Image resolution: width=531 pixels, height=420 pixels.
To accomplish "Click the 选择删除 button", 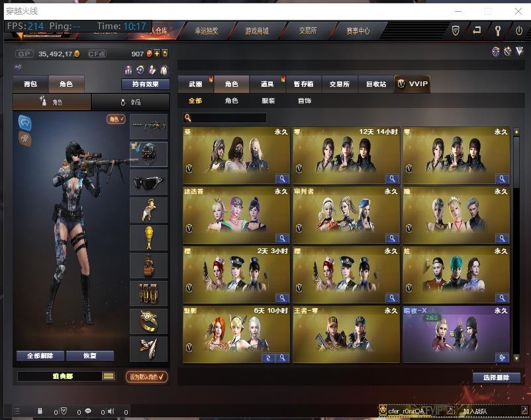I will point(496,378).
